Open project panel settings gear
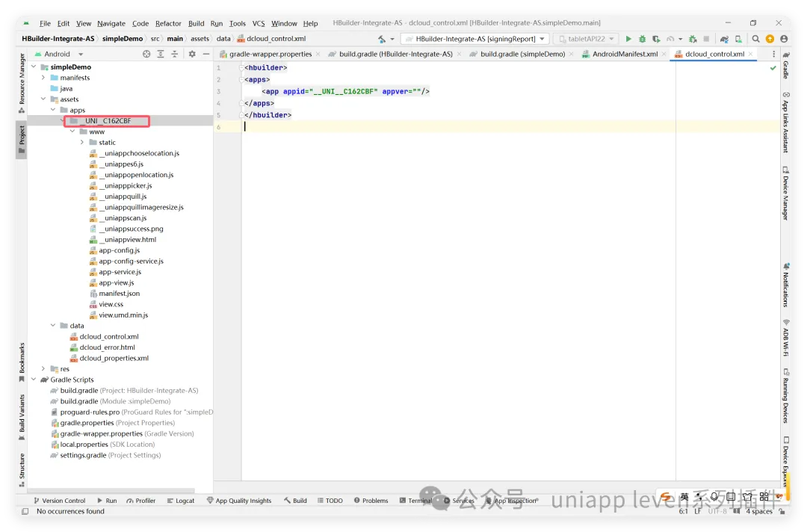This screenshot has height=532, width=807. point(192,54)
